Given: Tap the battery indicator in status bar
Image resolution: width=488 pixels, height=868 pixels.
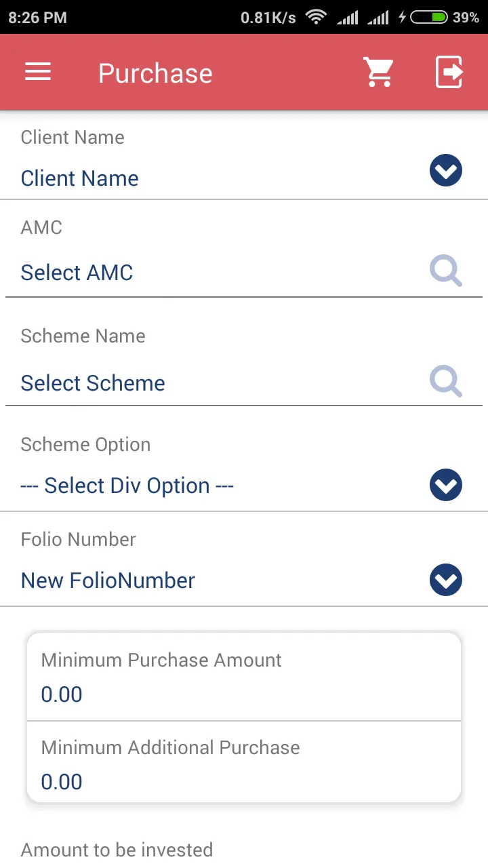Looking at the screenshot, I should pyautogui.click(x=428, y=17).
